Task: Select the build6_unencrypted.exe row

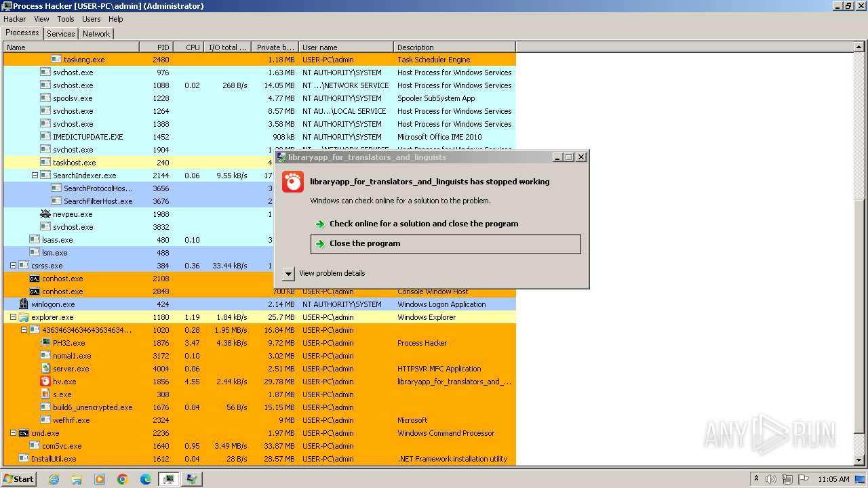Action: 260,407
